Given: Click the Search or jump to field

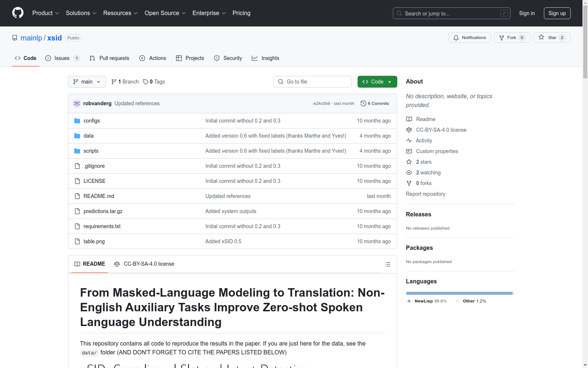Looking at the screenshot, I should coord(451,13).
